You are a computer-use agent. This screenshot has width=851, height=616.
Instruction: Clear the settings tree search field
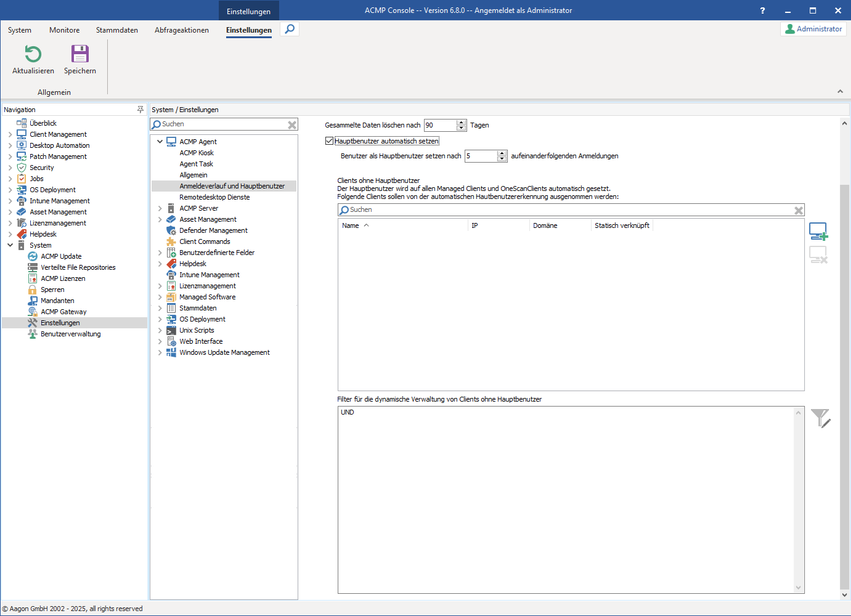[x=292, y=125]
